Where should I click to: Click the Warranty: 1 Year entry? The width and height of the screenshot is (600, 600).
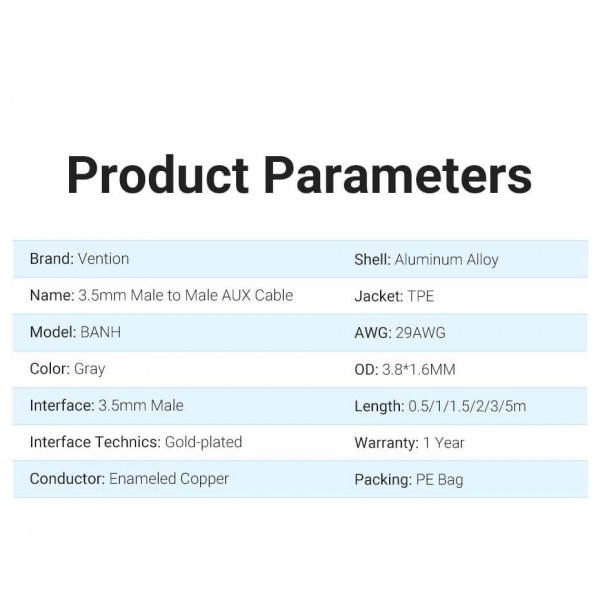(409, 443)
